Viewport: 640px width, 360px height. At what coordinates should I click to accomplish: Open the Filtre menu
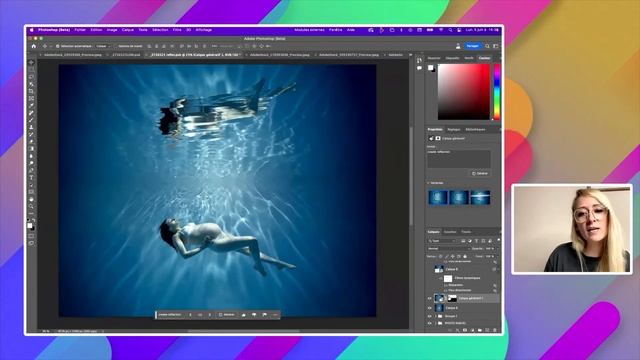click(x=177, y=30)
